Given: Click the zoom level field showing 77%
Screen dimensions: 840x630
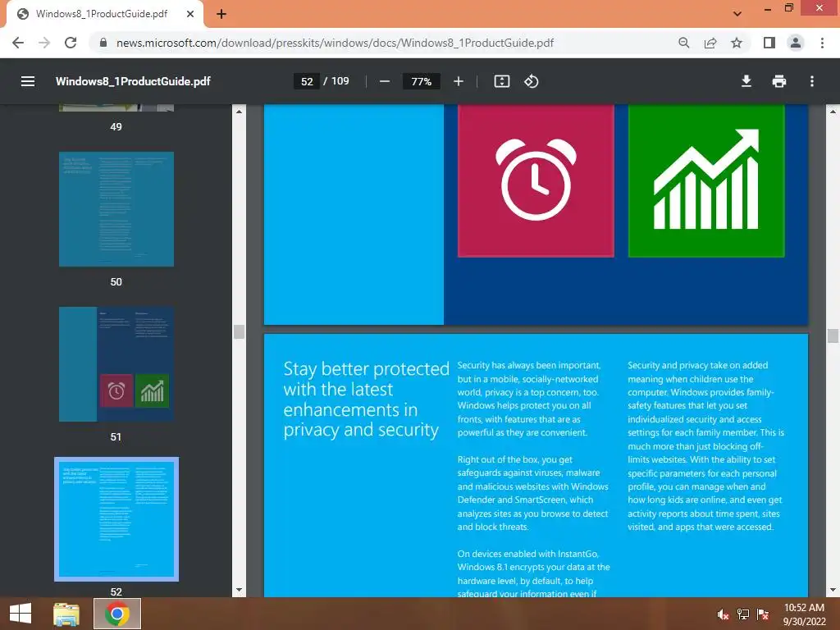Looking at the screenshot, I should [x=421, y=81].
